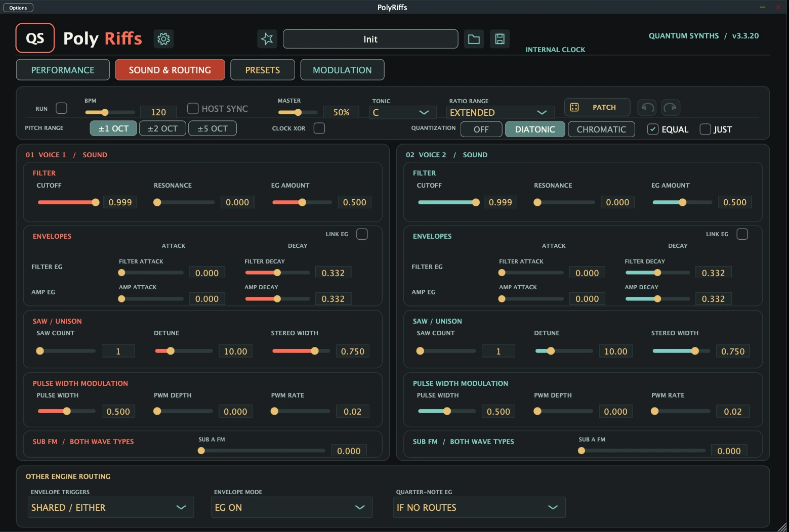Open the MODULATION tab
Screen dimensions: 789x532
[342, 70]
